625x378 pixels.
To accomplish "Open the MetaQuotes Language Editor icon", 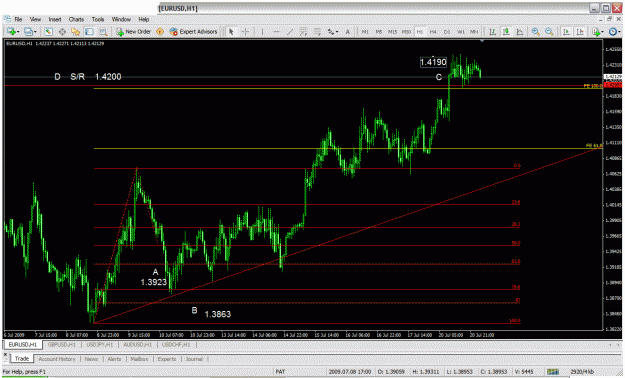I will [160, 32].
